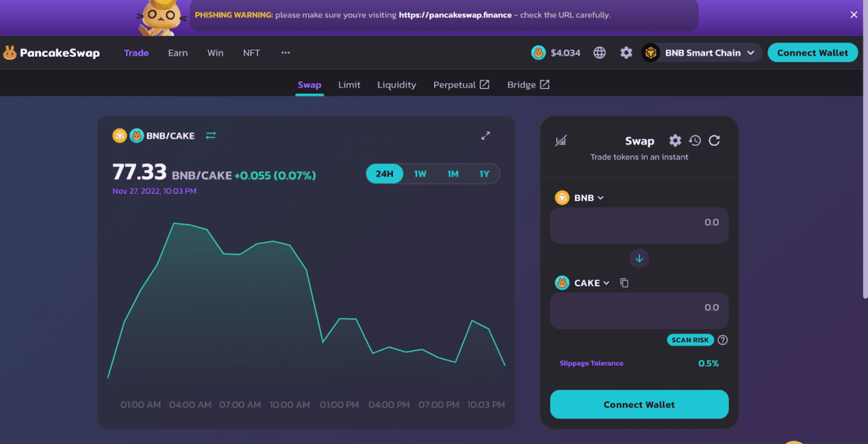The image size is (868, 444).
Task: Open the Trade menu
Action: coord(136,53)
